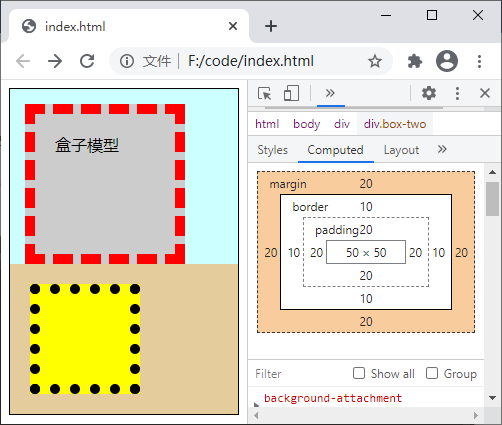
Task: Switch to the Layout tab
Action: click(401, 150)
